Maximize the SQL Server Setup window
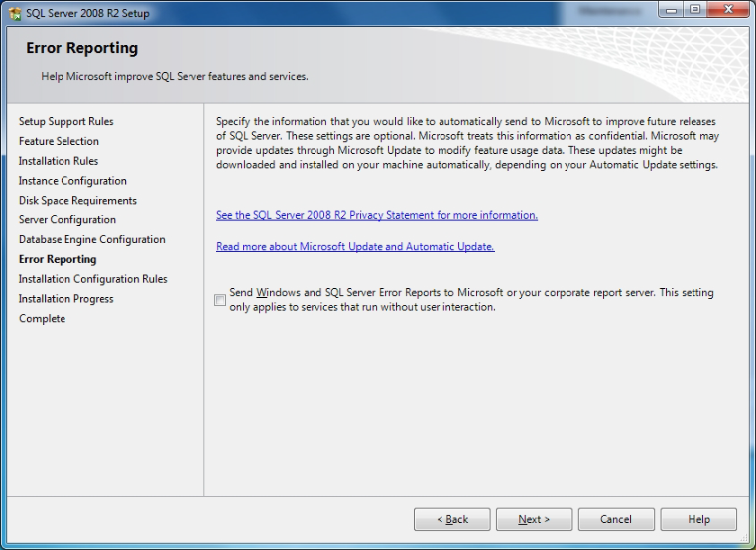Viewport: 756px width, 550px height. pos(695,10)
